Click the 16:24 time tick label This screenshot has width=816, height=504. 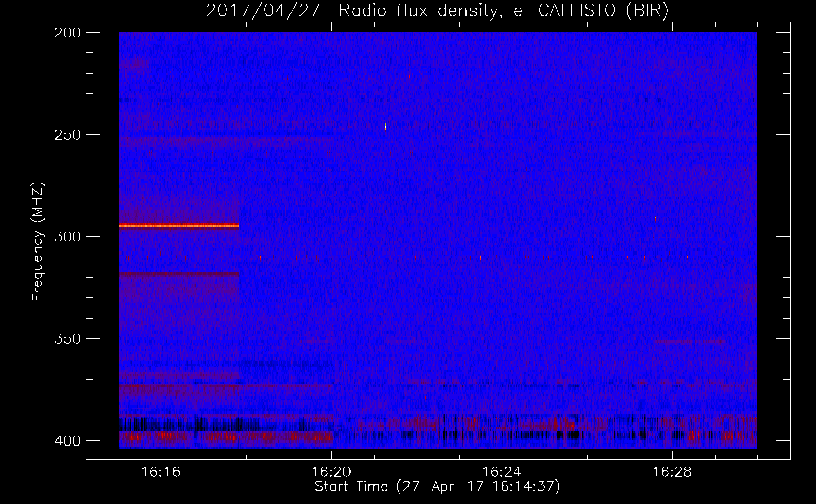point(502,472)
